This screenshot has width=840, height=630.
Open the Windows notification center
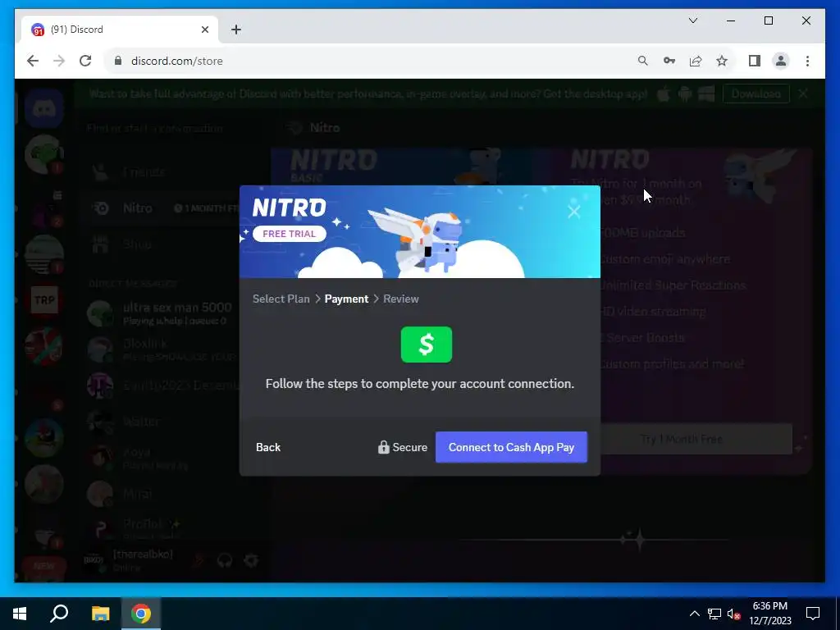pos(813,614)
